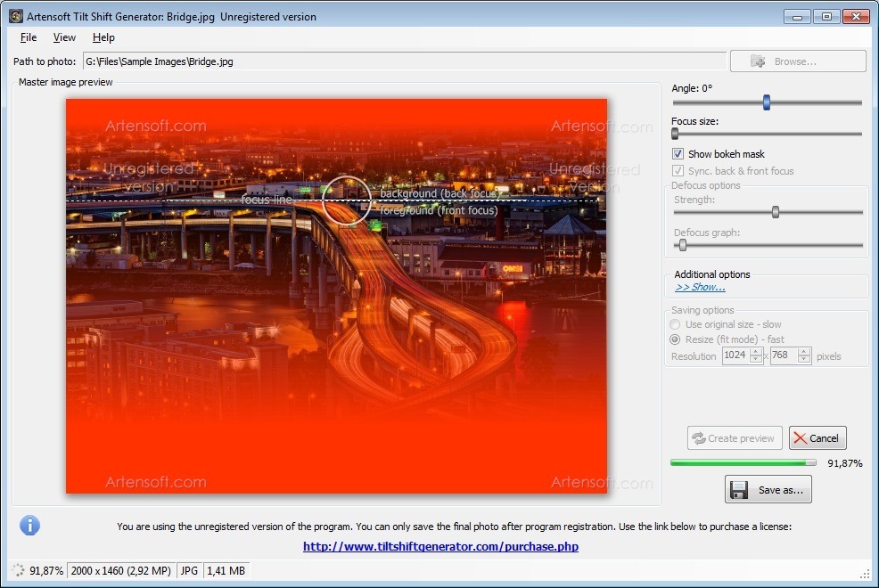Open the File menu
879x588 pixels.
pos(28,37)
